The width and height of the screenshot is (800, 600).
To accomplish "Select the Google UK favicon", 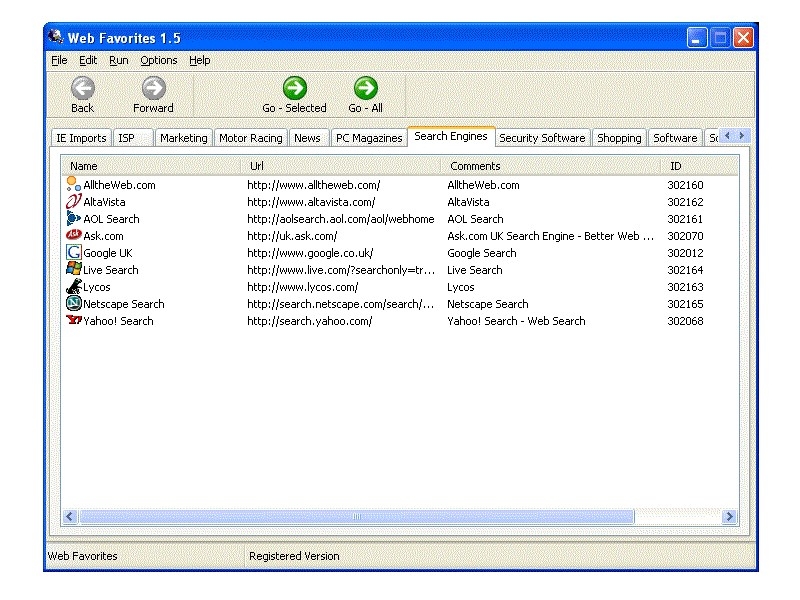I will point(73,252).
